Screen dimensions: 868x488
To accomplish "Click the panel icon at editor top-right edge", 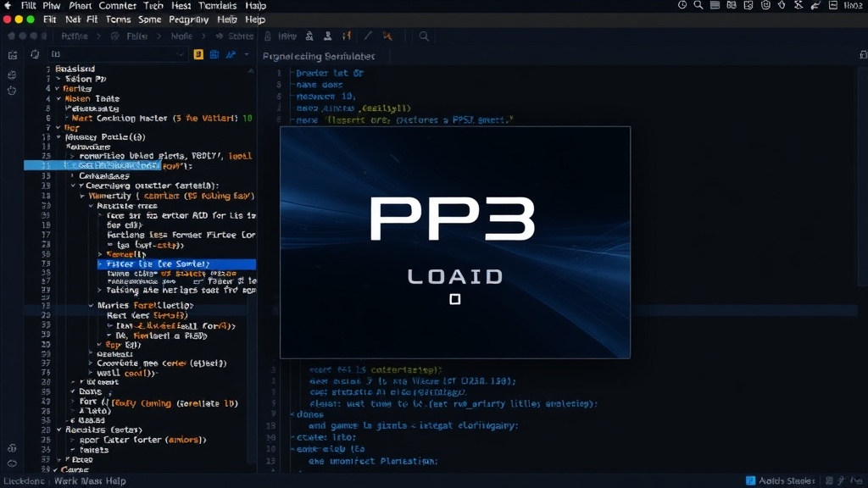I will tap(863, 55).
